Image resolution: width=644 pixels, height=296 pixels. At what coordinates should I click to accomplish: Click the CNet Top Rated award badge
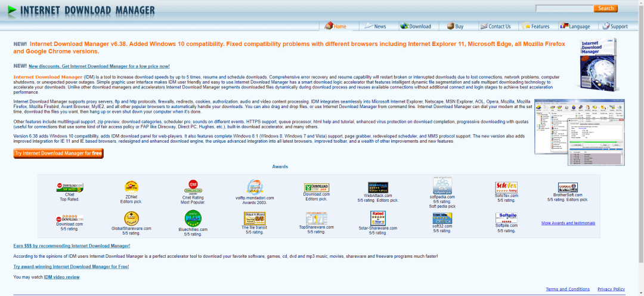(69, 187)
